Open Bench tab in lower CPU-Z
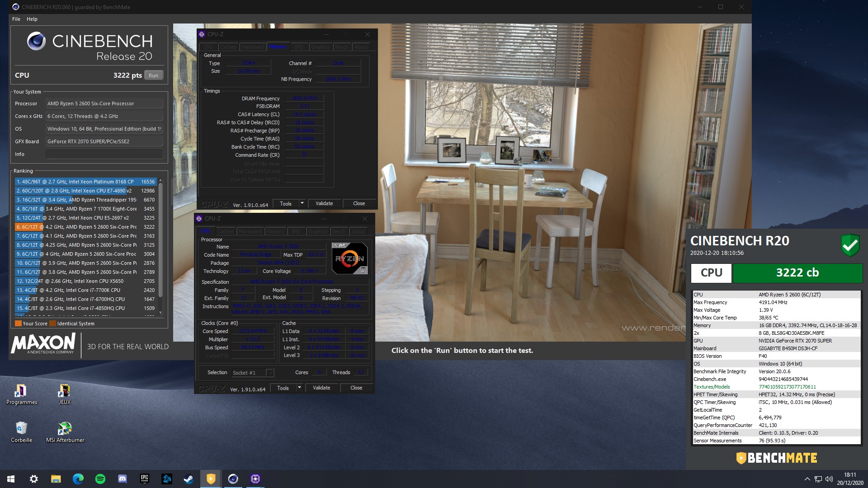 [339, 231]
